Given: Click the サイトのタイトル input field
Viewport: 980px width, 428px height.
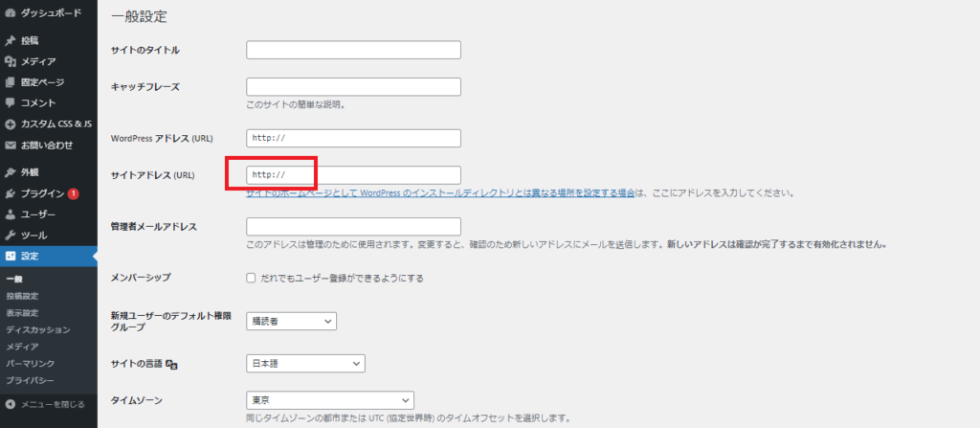Looking at the screenshot, I should (x=353, y=50).
